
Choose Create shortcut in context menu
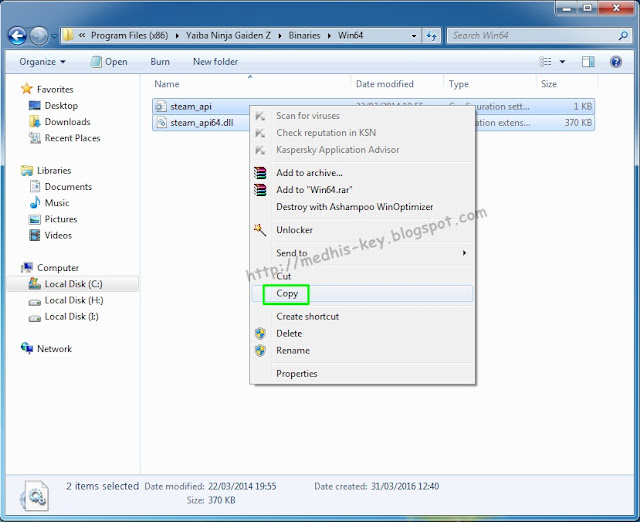pos(362,317)
